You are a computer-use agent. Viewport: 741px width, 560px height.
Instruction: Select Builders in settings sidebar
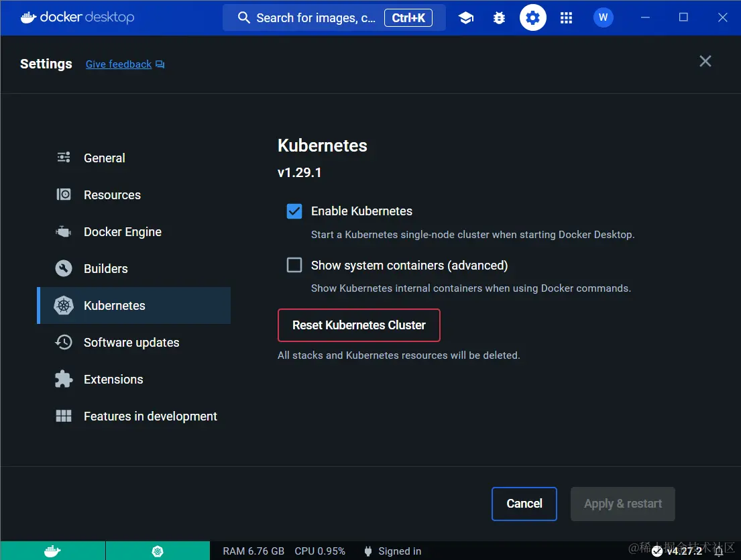(133, 268)
